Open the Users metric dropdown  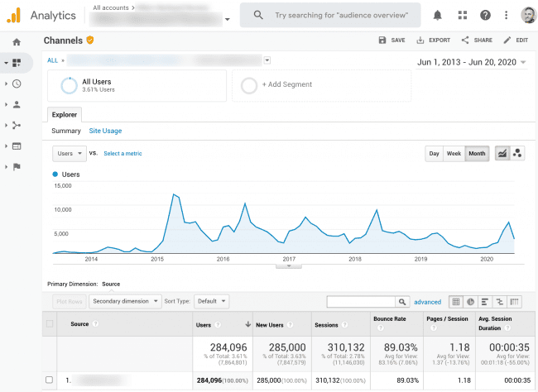tap(70, 153)
